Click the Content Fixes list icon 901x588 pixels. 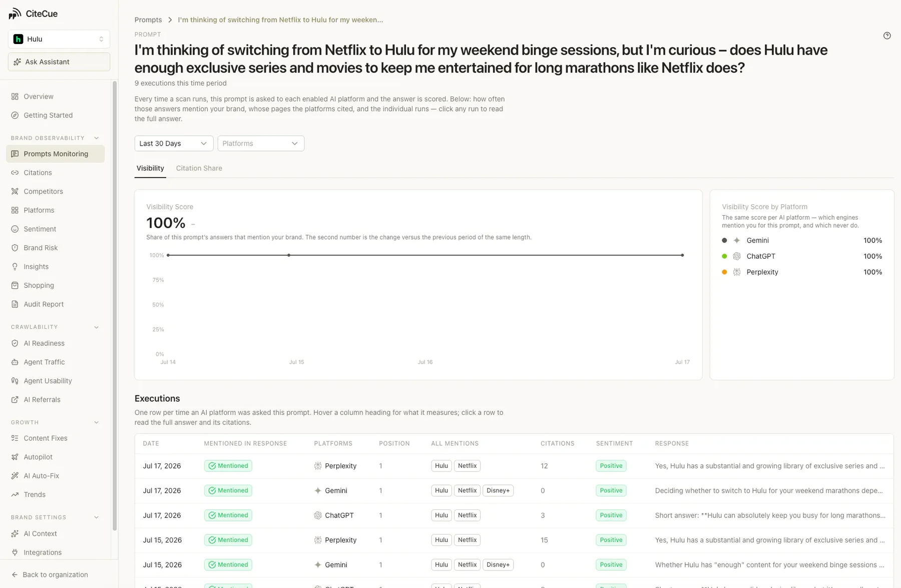pos(15,438)
